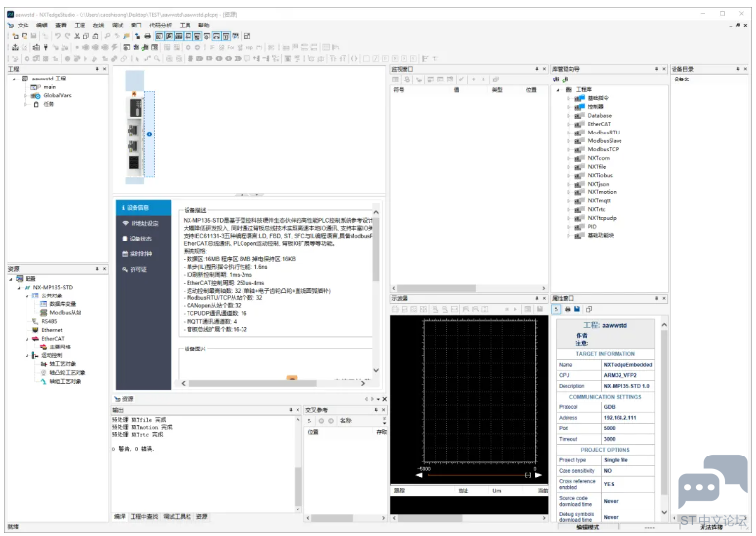Collapse the NX-MP135-STD device node
Screen dimensions: 756x536
click(19, 288)
